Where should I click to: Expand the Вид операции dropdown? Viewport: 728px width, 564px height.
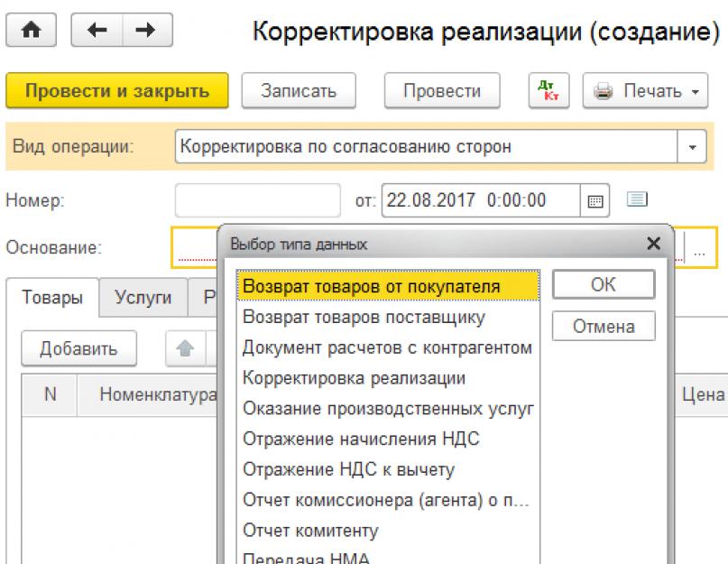point(693,146)
